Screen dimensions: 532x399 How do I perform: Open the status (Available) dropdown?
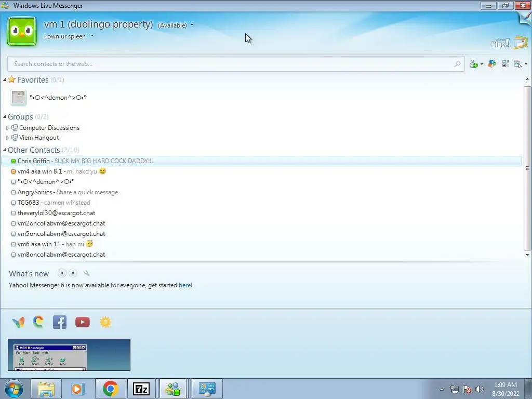coord(192,25)
